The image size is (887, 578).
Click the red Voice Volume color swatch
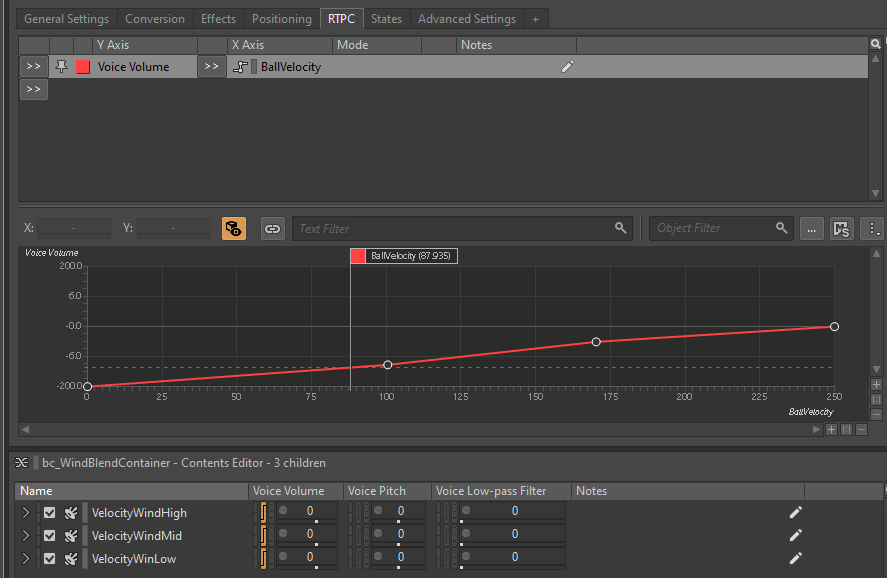[83, 67]
